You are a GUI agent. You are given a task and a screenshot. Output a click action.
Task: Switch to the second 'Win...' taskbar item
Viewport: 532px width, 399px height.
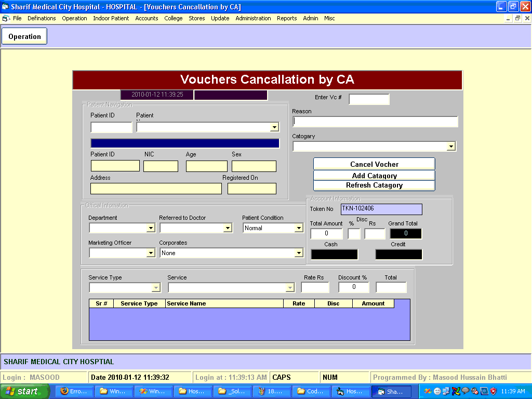pos(153,391)
